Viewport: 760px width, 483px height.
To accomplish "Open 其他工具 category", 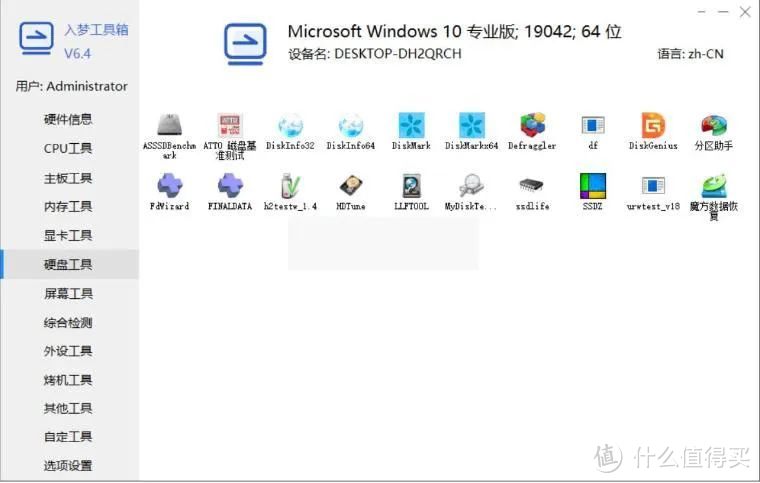I will tap(68, 408).
